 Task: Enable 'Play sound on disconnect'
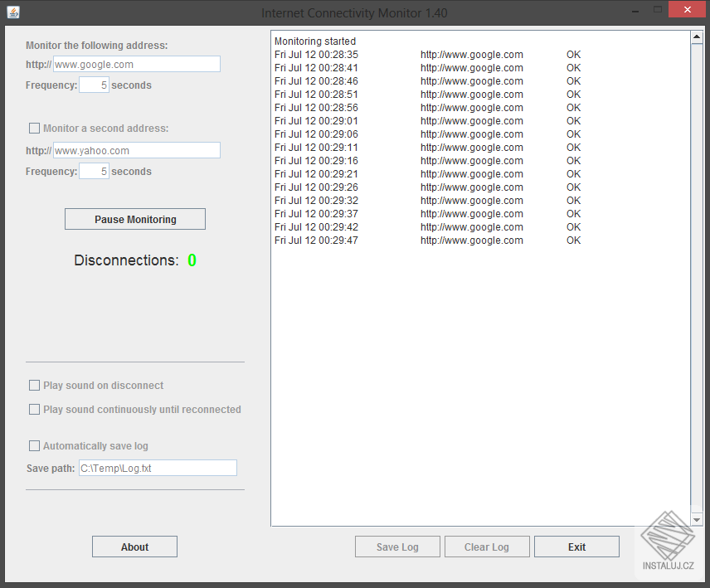(34, 385)
